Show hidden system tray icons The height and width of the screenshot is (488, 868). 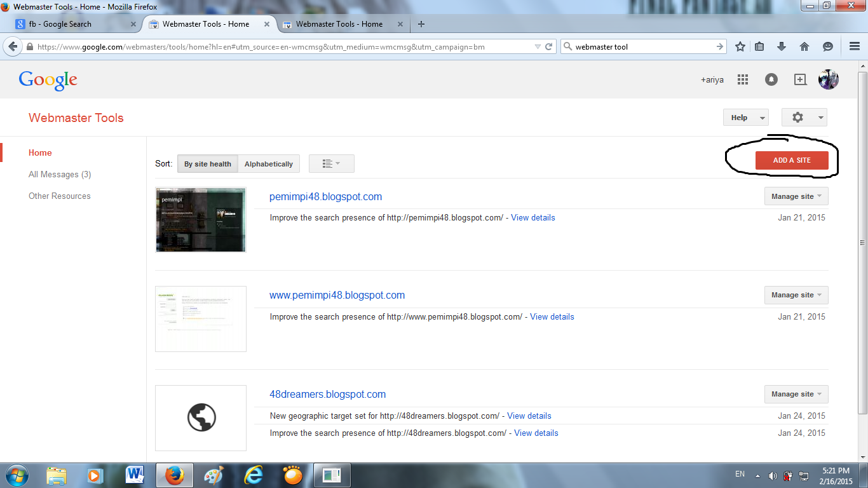[x=757, y=475]
